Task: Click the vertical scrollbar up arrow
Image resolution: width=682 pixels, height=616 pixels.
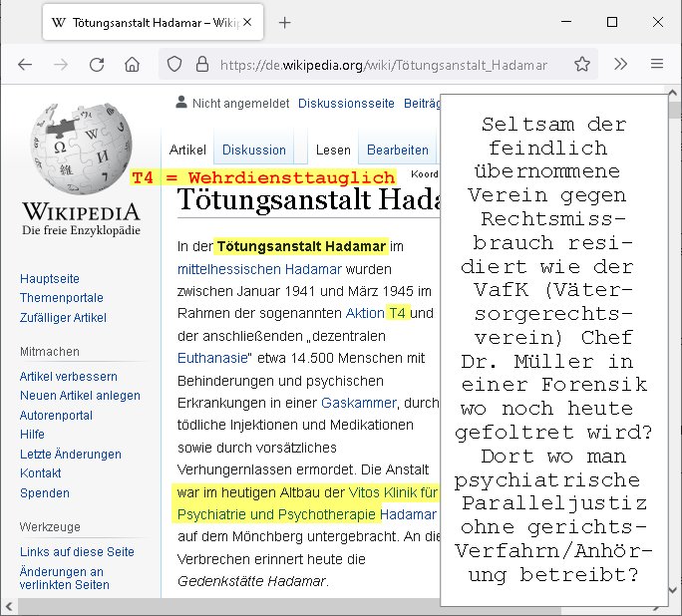Action: click(x=672, y=93)
